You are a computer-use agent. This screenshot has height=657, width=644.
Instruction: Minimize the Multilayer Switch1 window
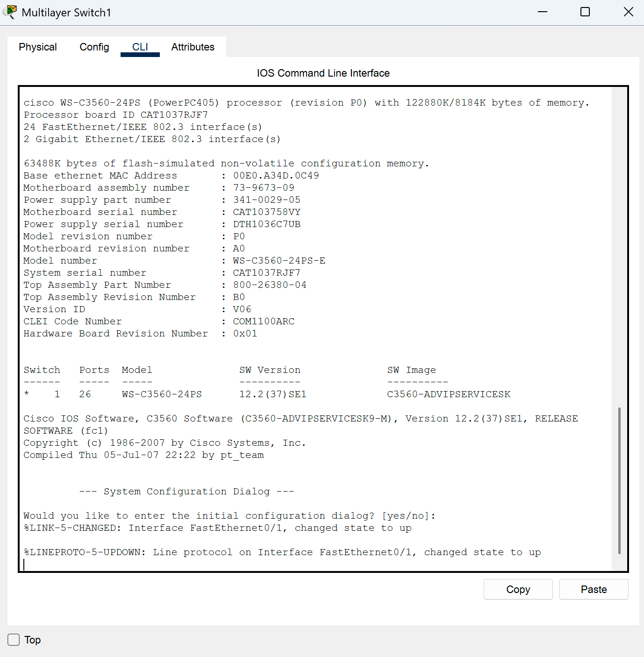[x=543, y=12]
